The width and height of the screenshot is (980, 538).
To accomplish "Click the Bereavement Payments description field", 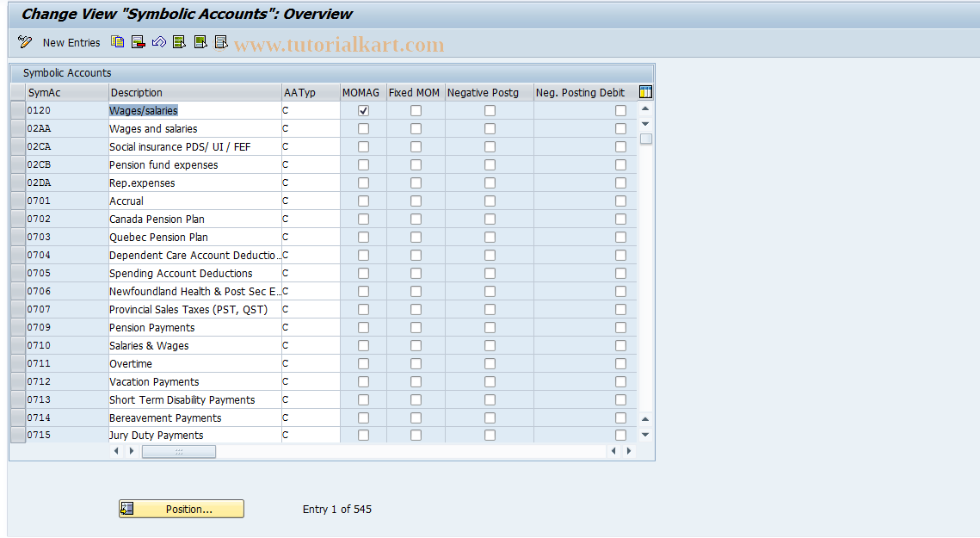I will click(195, 418).
